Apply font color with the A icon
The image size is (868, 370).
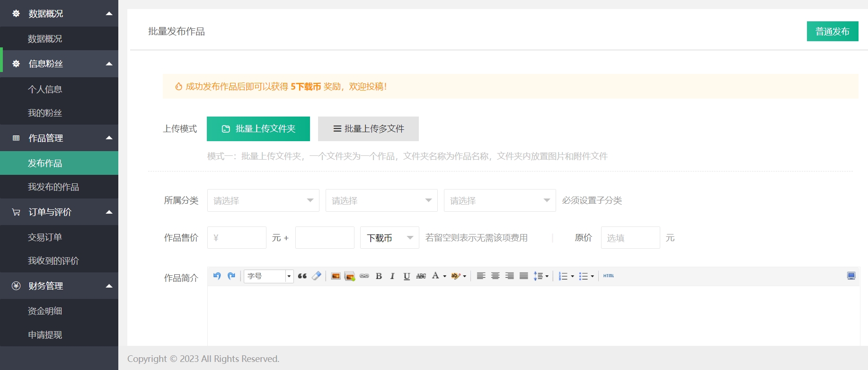(x=435, y=276)
